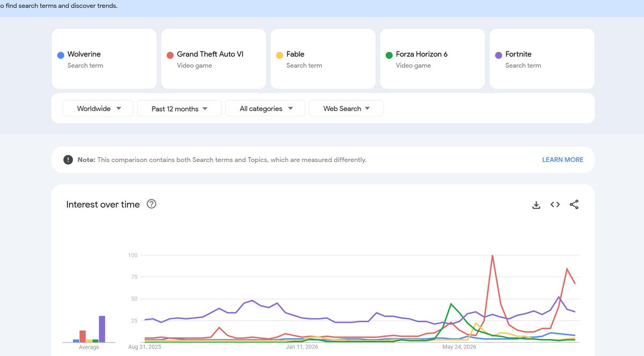Screen dimensions: 644x356
Task: Click "Search term" under Fable
Action: click(x=304, y=65)
